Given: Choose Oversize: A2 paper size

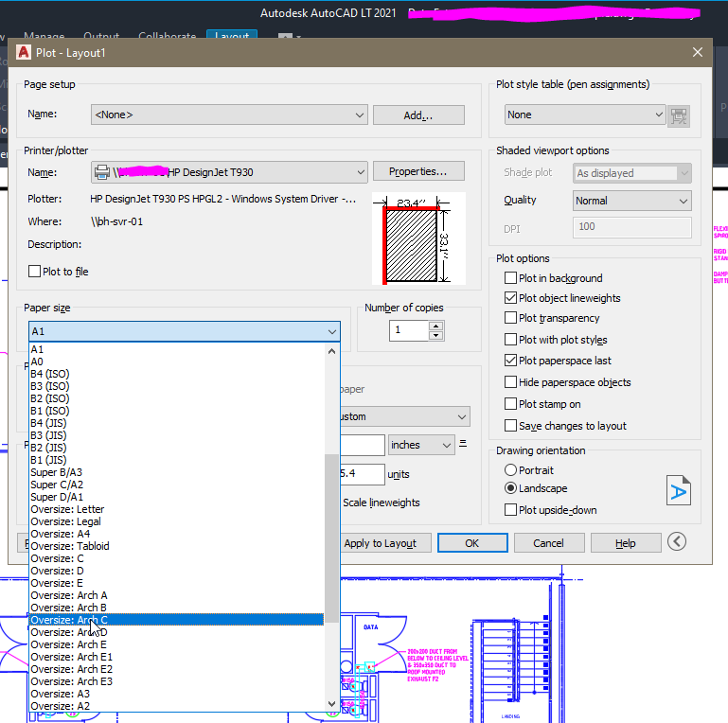Looking at the screenshot, I should point(176,706).
